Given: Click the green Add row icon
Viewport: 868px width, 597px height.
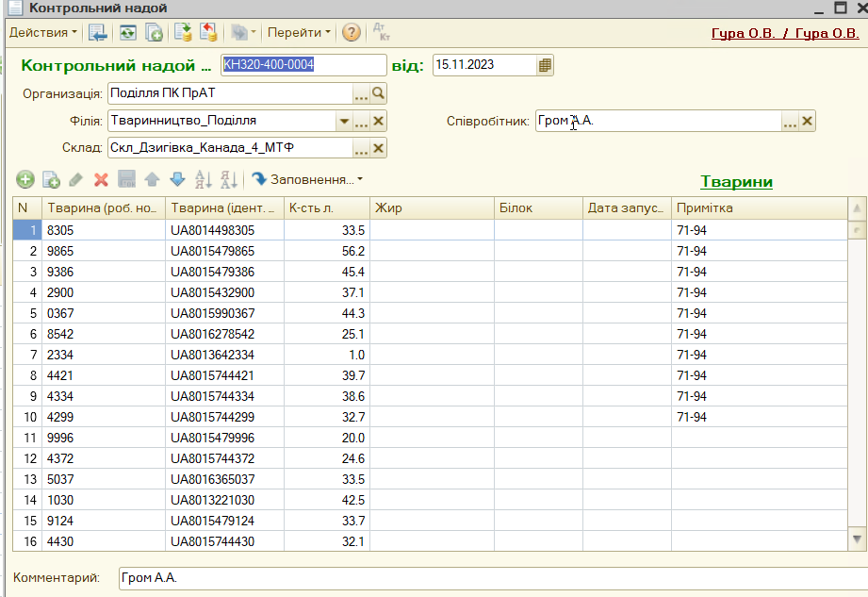Looking at the screenshot, I should 25,179.
